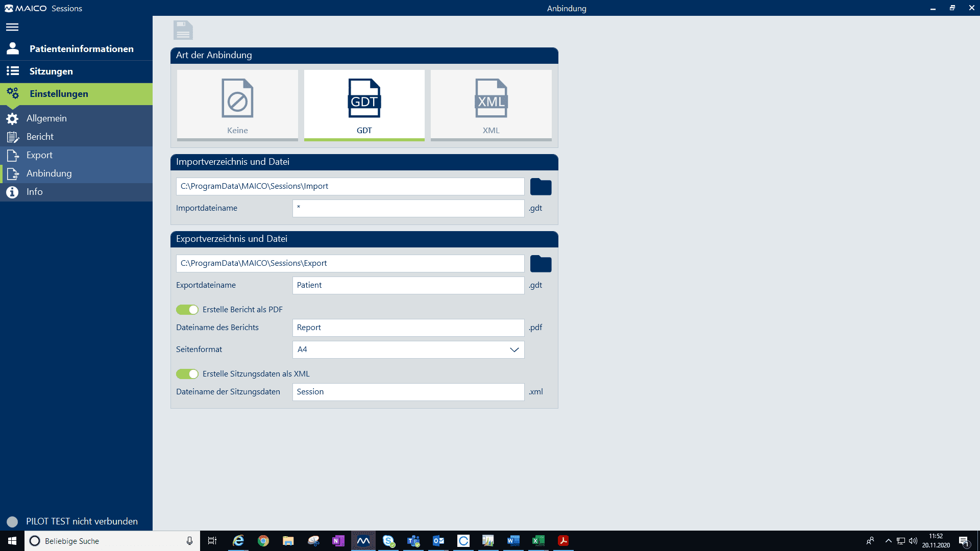Screen dimensions: 980x551
Task: Browse import directory folder icon
Action: point(541,187)
